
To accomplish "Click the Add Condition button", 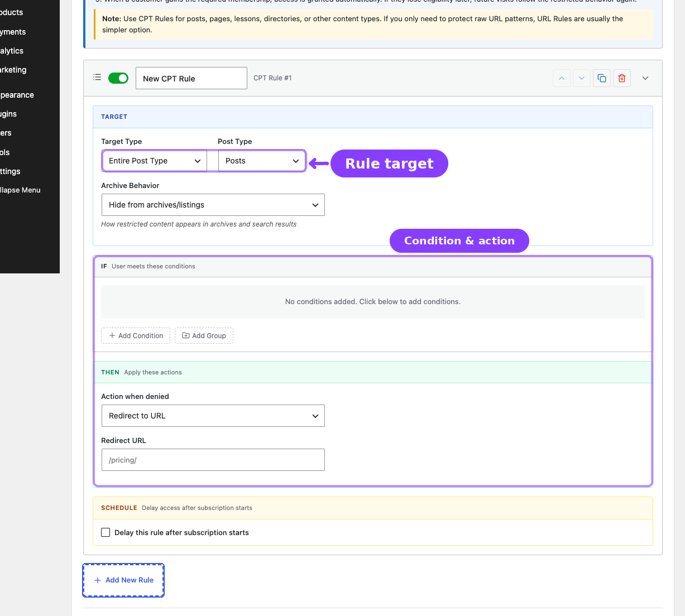I will point(136,335).
